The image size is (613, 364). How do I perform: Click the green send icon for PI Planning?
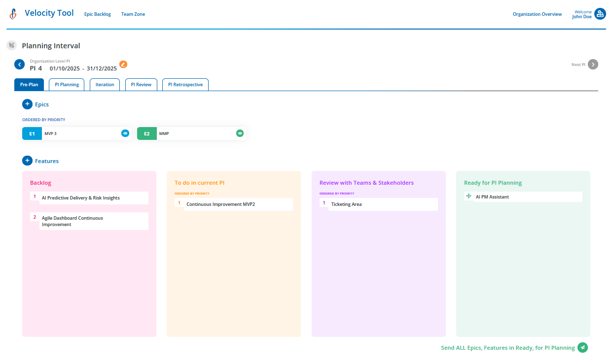[x=582, y=347]
